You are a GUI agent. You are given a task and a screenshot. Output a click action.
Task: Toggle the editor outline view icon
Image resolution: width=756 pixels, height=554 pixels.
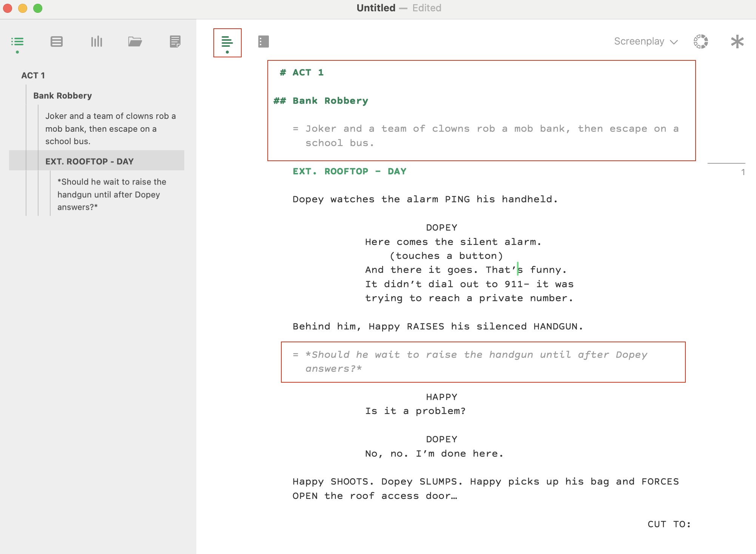pos(227,42)
